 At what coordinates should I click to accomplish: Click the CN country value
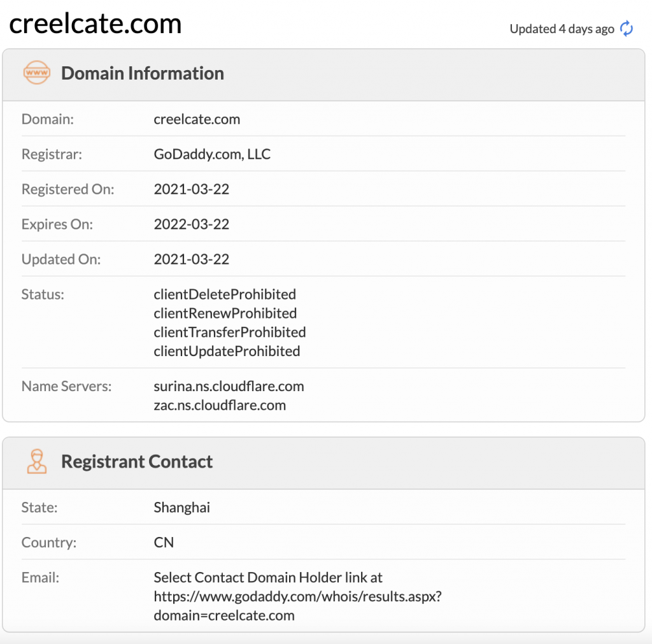pos(164,543)
